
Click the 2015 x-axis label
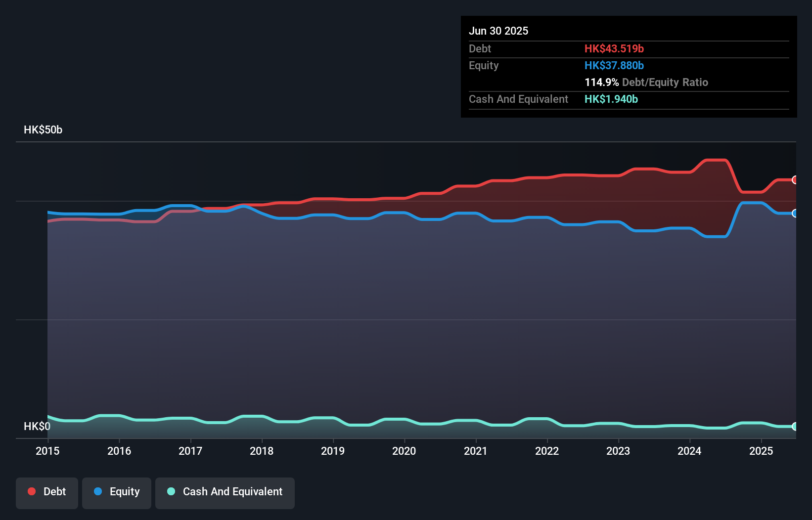click(x=47, y=451)
